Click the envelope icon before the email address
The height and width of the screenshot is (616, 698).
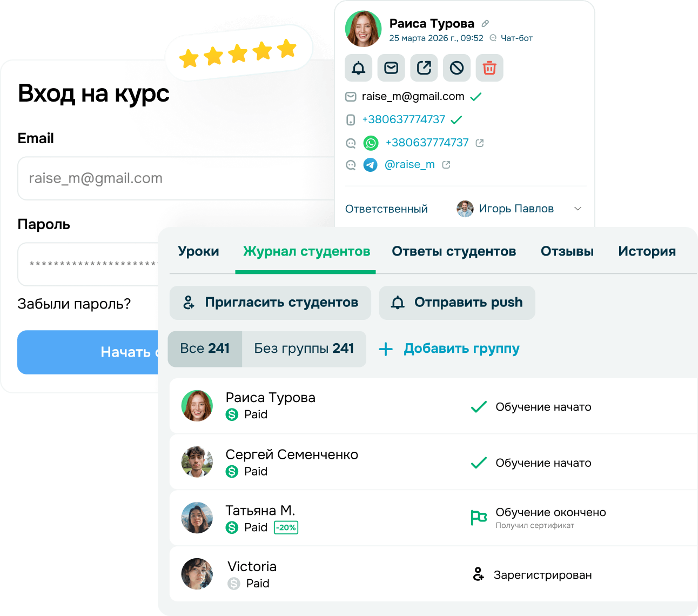click(351, 97)
